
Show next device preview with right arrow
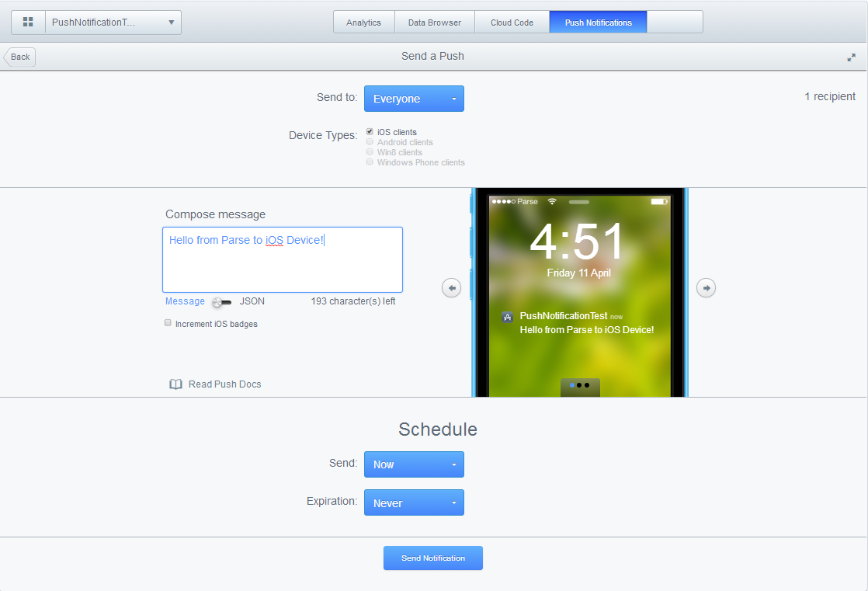point(706,288)
